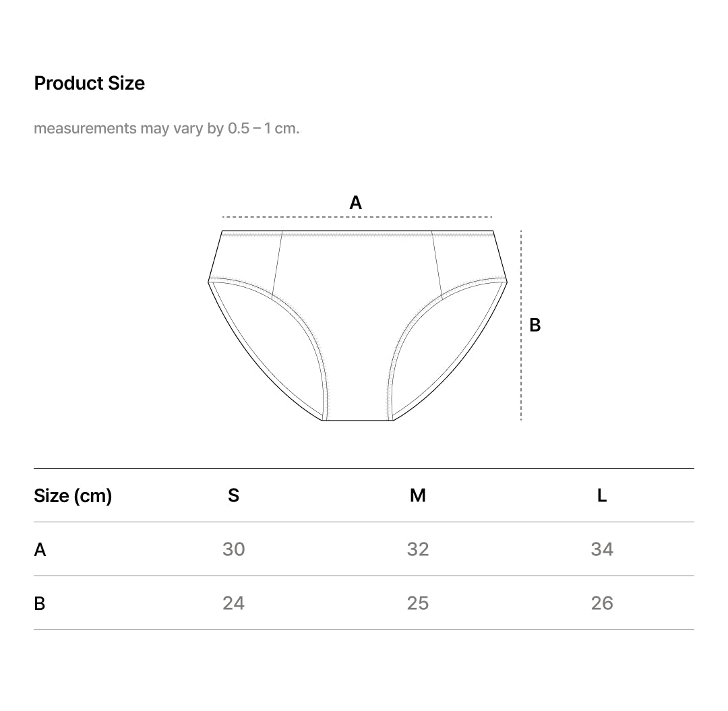Image resolution: width=728 pixels, height=711 pixels.
Task: Click the Product Size heading
Action: point(89,83)
